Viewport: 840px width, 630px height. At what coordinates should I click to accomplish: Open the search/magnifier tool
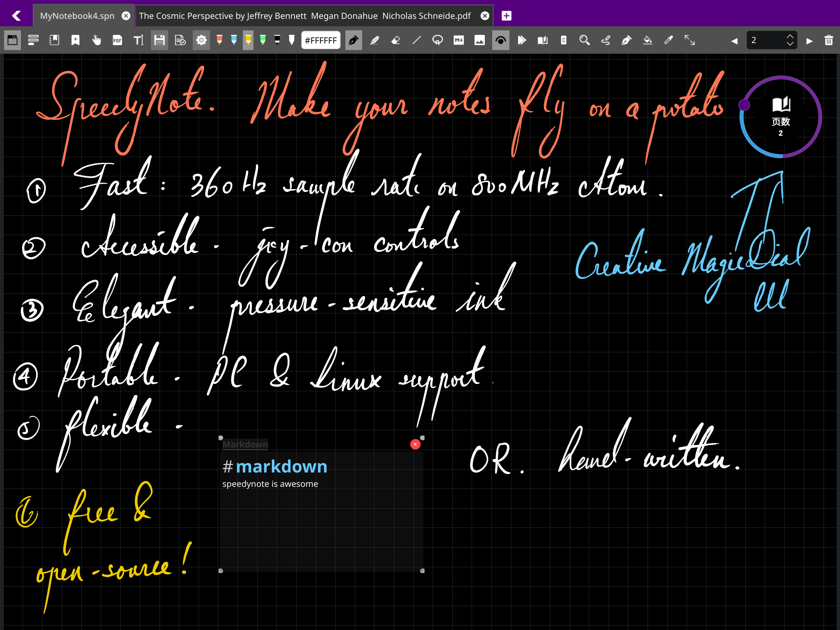(x=584, y=40)
